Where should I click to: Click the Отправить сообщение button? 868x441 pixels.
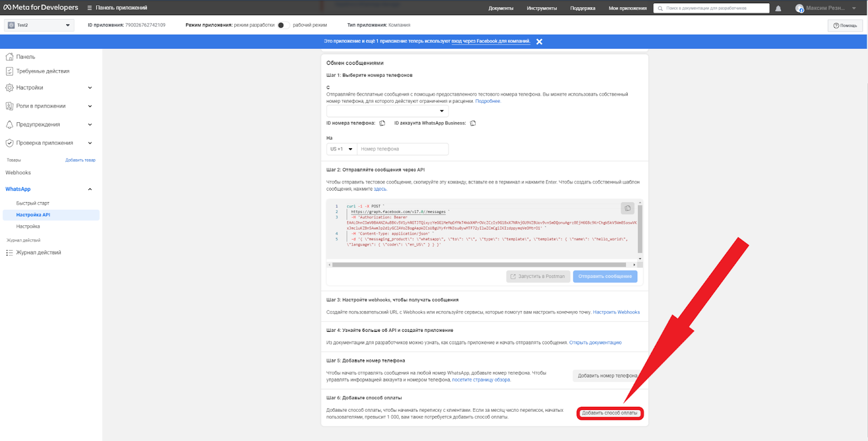[x=605, y=276]
